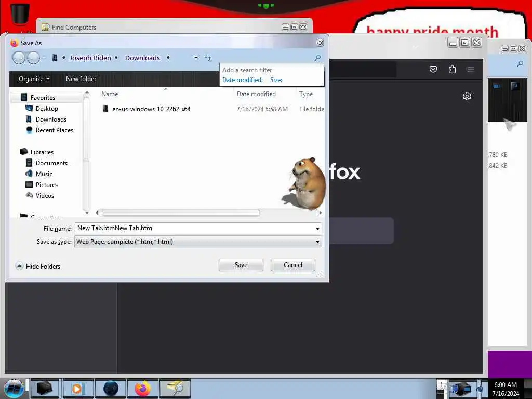The width and height of the screenshot is (532, 399).
Task: Click the taskbar clock showing 6:00 AM
Action: 506,389
